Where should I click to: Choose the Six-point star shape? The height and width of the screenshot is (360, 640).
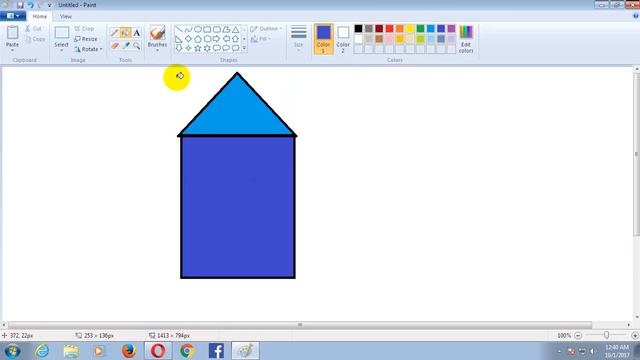click(x=207, y=48)
